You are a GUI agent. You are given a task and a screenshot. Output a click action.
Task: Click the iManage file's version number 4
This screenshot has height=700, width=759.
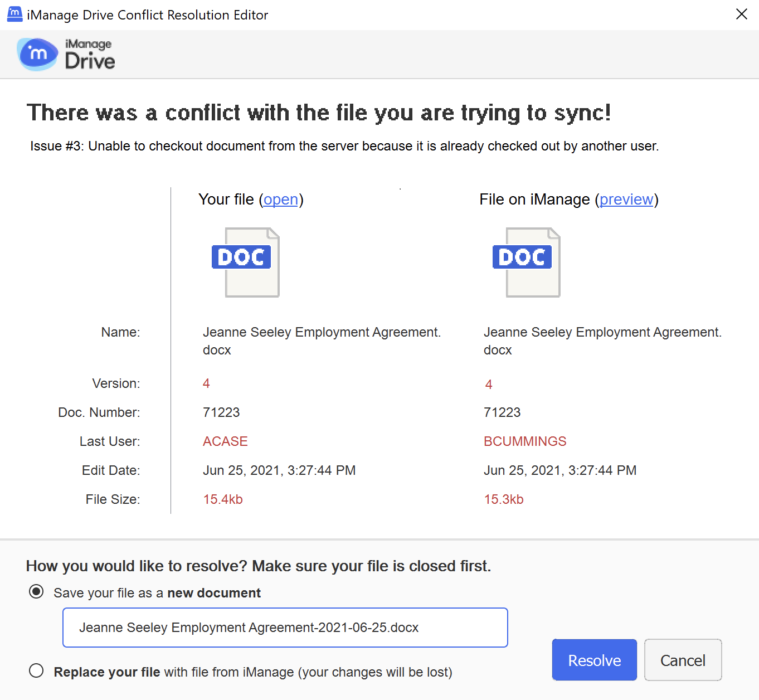489,385
